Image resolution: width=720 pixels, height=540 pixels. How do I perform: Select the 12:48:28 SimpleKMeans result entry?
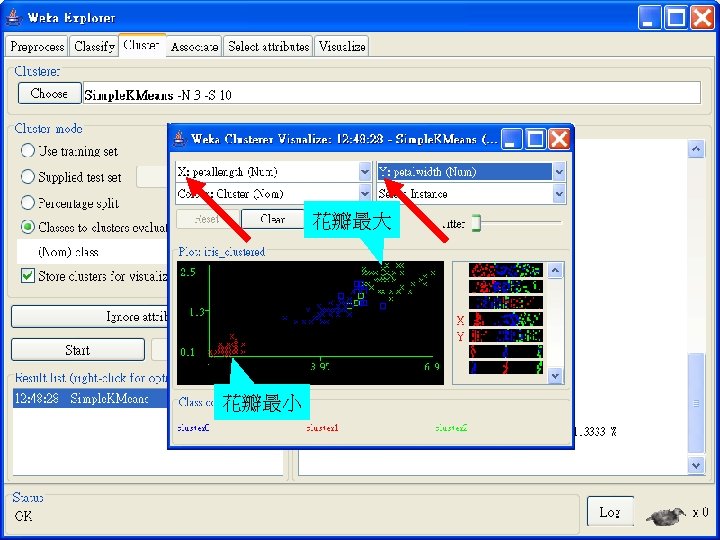[90, 398]
